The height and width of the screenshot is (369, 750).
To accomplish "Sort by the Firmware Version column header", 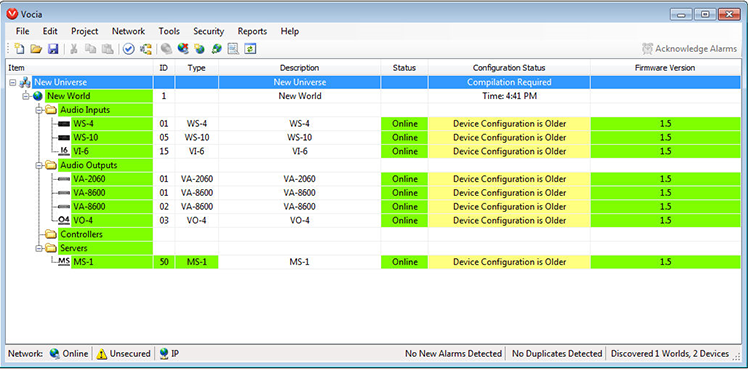I will tap(665, 68).
